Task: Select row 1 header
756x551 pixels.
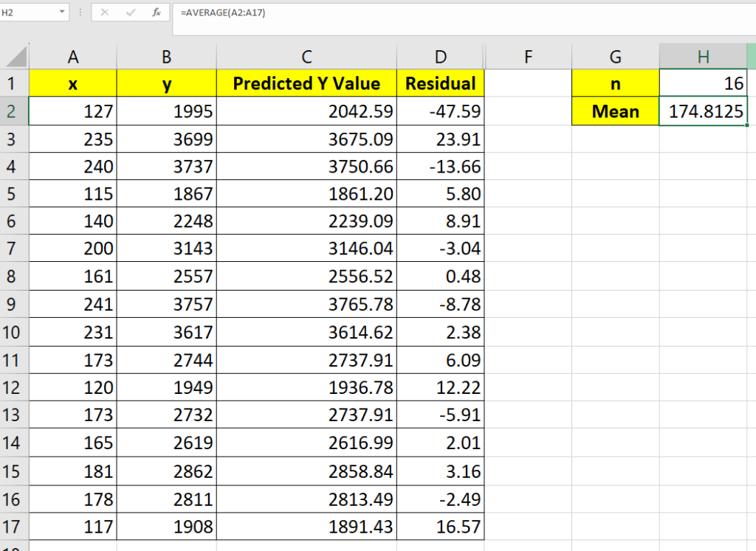Action: [13, 83]
